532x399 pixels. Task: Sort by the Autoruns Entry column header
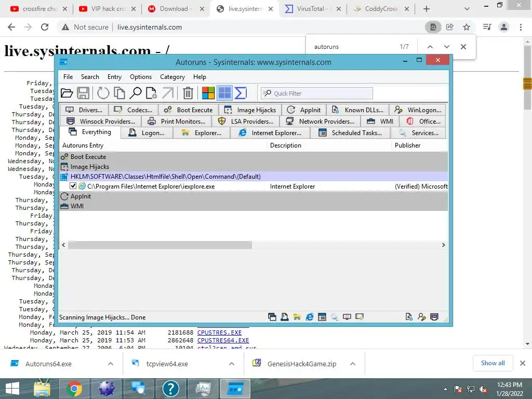(164, 145)
